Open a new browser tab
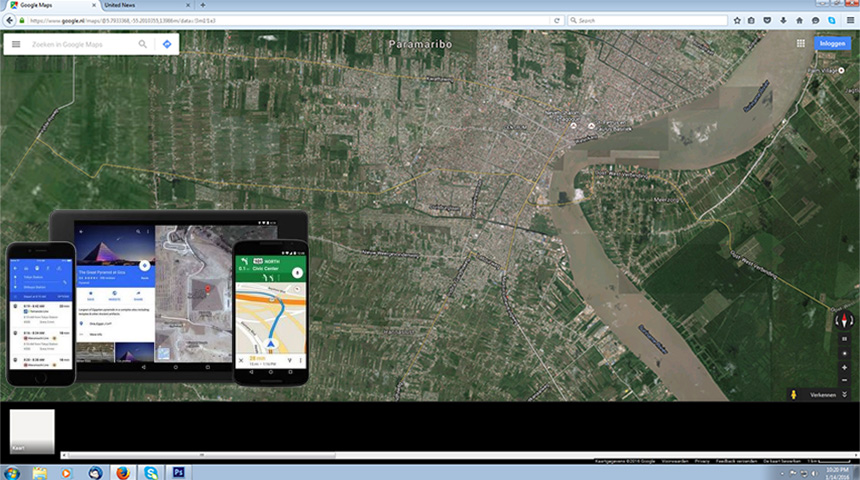The height and width of the screenshot is (480, 860). [203, 6]
